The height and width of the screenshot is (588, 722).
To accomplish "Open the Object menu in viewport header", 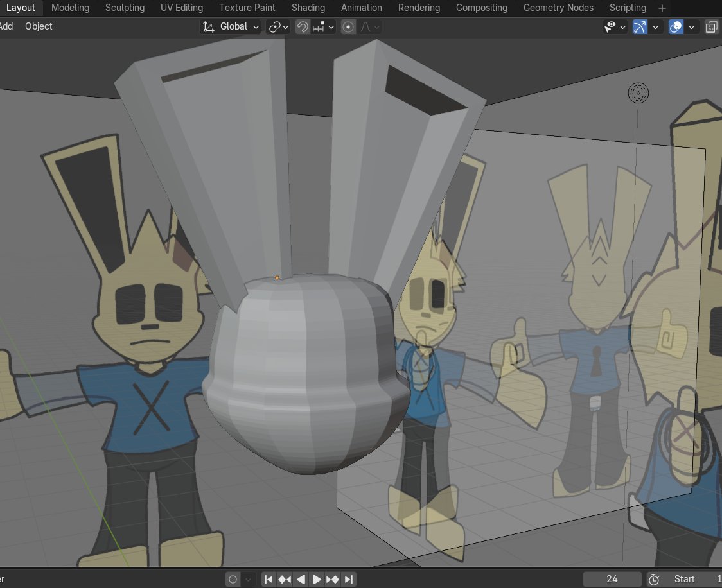I will click(39, 26).
